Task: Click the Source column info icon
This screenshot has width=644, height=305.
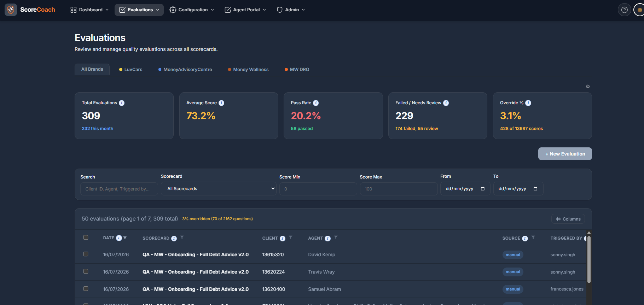Action: (525, 239)
